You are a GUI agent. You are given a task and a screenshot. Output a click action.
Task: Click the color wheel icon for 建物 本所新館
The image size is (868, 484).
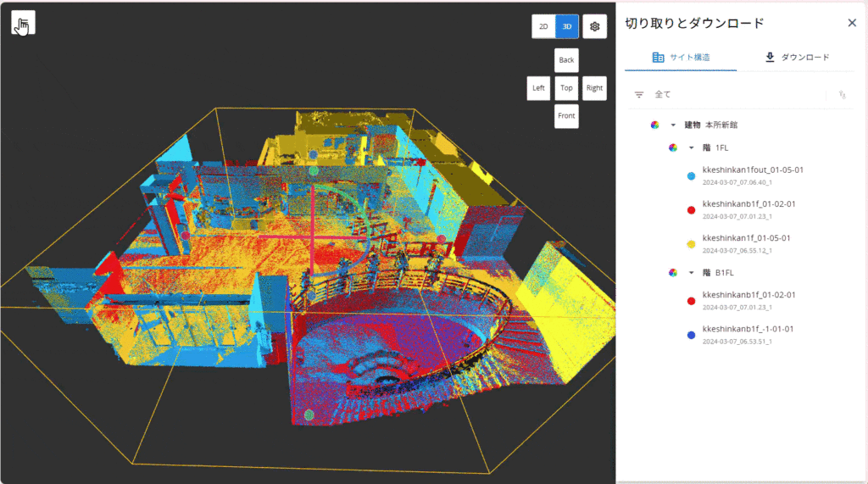click(654, 125)
